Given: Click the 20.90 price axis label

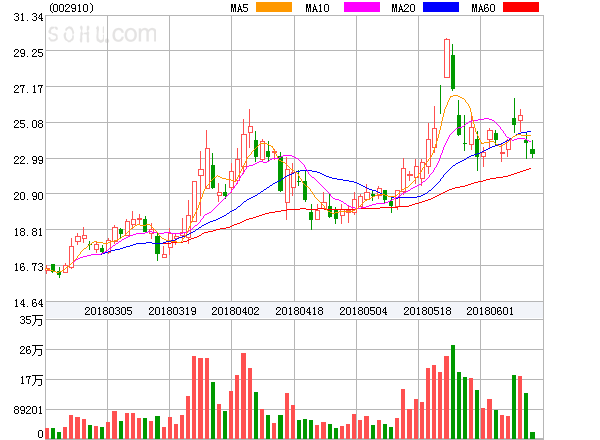Looking at the screenshot, I should pyautogui.click(x=28, y=196).
